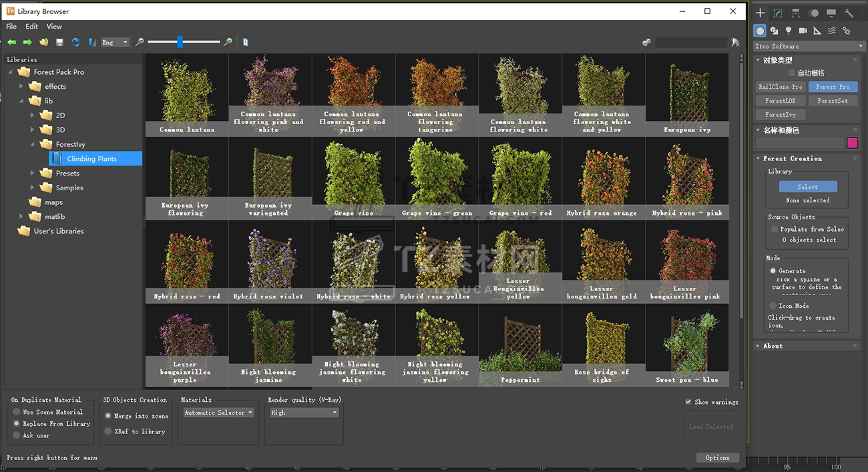
Task: Toggle the Show warnings checkbox
Action: coord(688,402)
